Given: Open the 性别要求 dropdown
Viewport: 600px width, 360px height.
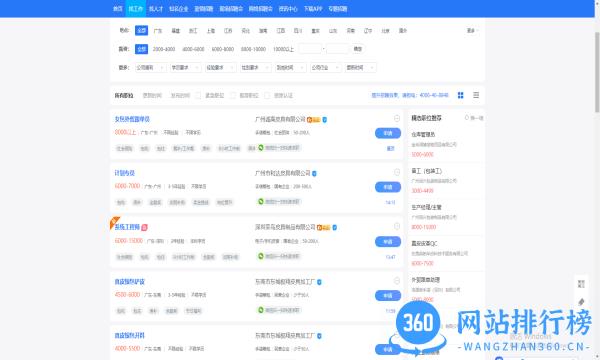Looking at the screenshot, I should 256,67.
